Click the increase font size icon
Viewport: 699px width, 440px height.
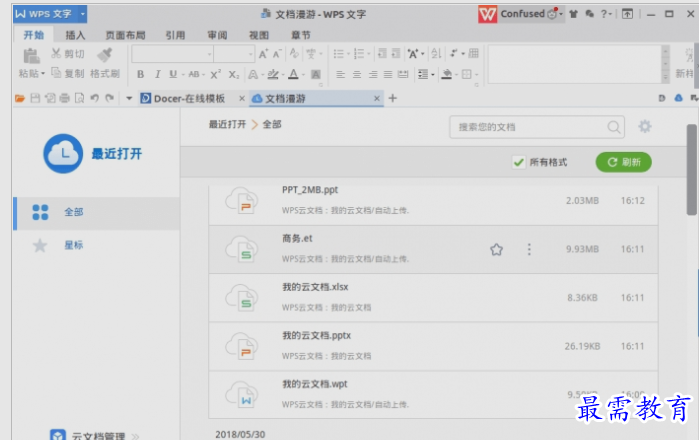263,54
